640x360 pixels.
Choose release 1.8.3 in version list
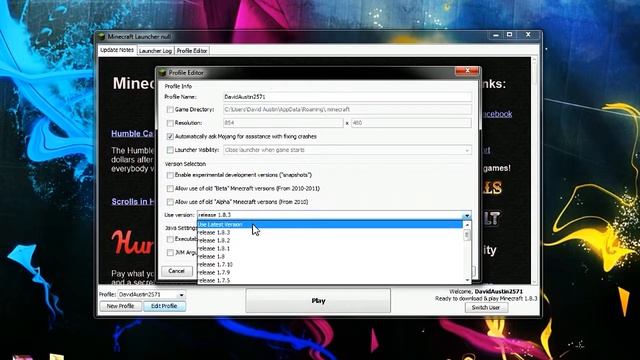tap(330, 233)
